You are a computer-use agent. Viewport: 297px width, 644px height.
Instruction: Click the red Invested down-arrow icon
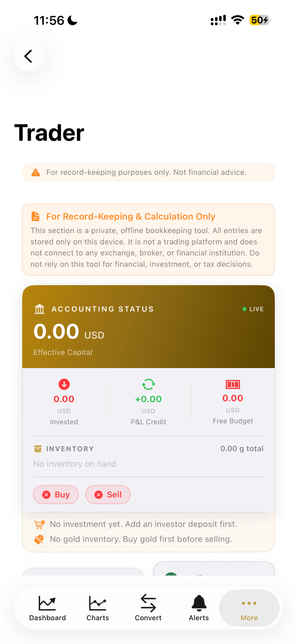coord(64,384)
